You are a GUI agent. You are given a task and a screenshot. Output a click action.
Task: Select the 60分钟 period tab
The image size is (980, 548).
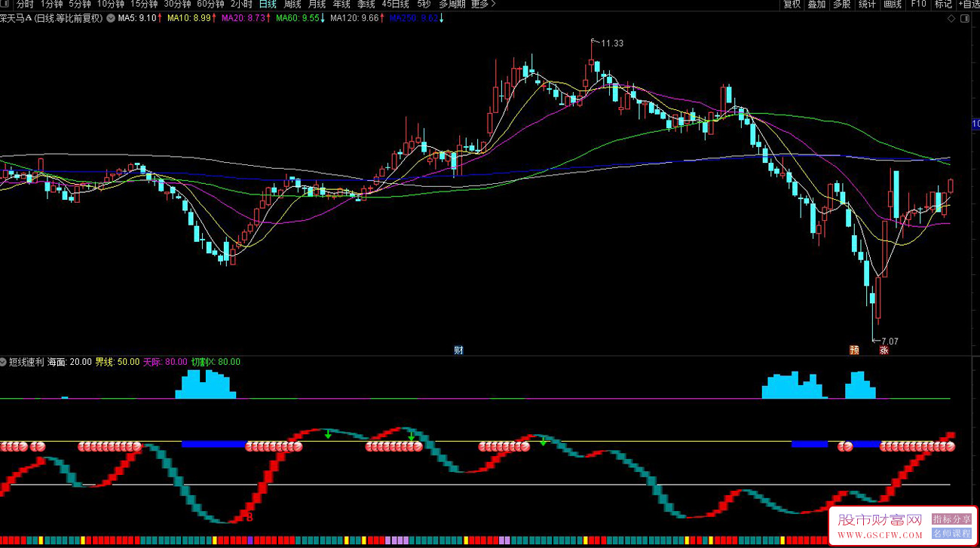210,5
